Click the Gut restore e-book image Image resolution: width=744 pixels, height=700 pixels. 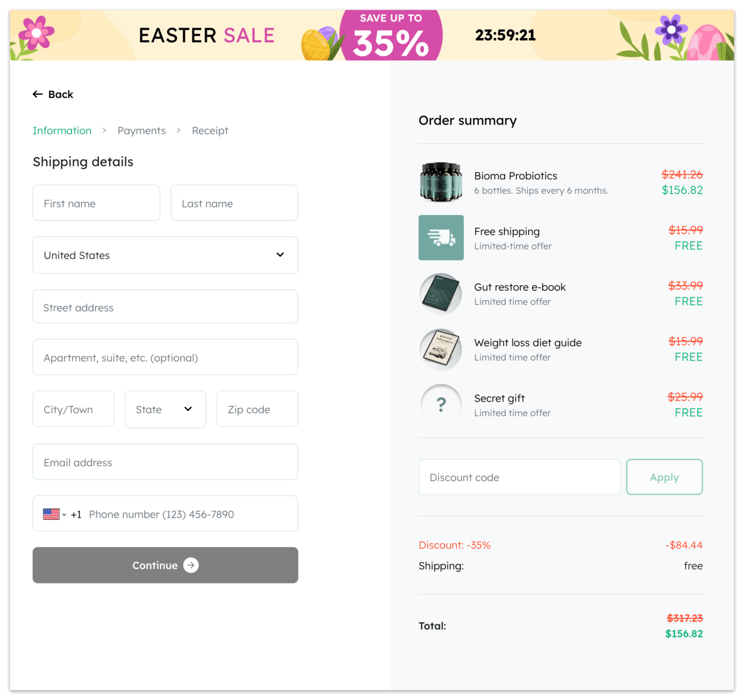click(441, 294)
